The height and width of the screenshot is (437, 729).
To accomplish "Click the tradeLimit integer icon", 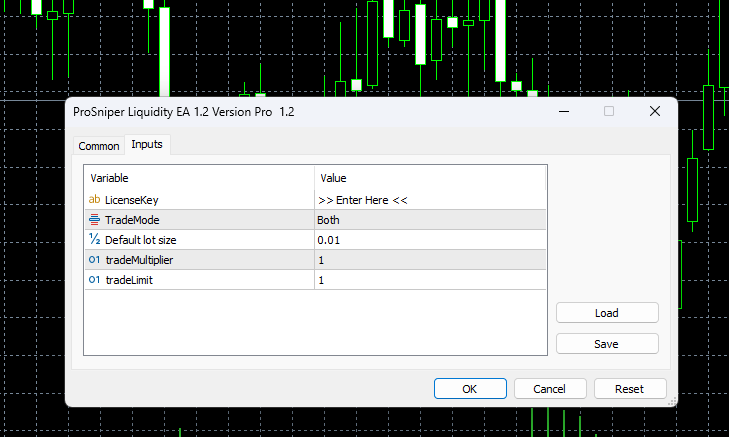I will click(x=94, y=280).
